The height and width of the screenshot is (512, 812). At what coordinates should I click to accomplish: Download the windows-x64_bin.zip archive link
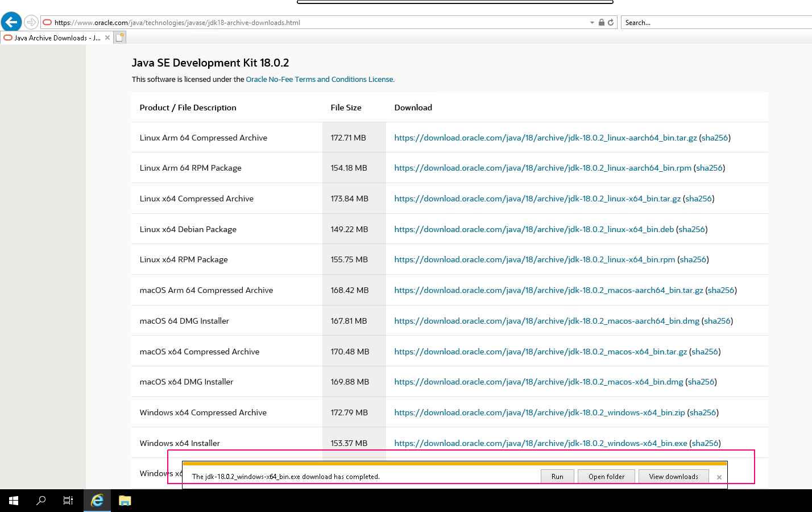point(540,412)
